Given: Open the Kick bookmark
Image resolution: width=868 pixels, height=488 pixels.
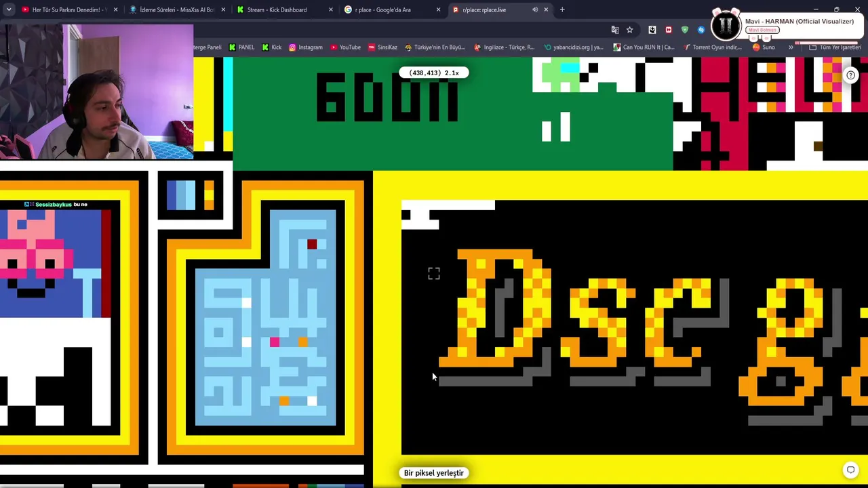Looking at the screenshot, I should click(271, 47).
